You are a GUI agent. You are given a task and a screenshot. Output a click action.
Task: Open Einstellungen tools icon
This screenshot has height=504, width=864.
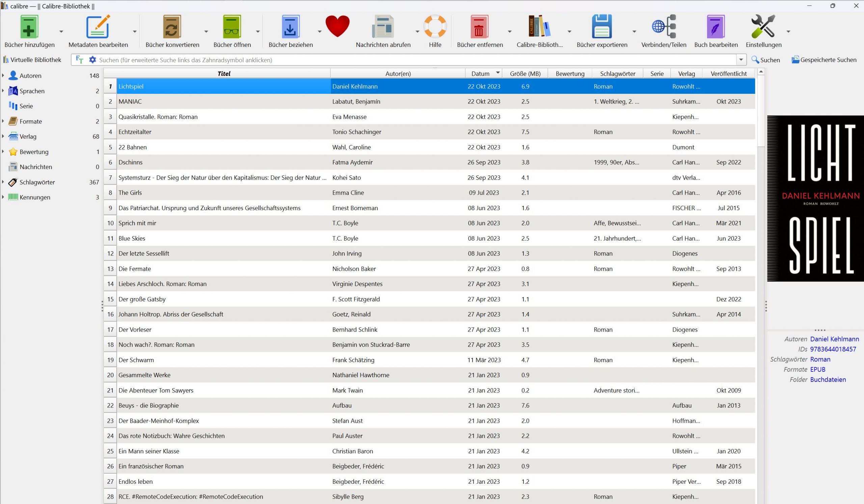pos(763,26)
